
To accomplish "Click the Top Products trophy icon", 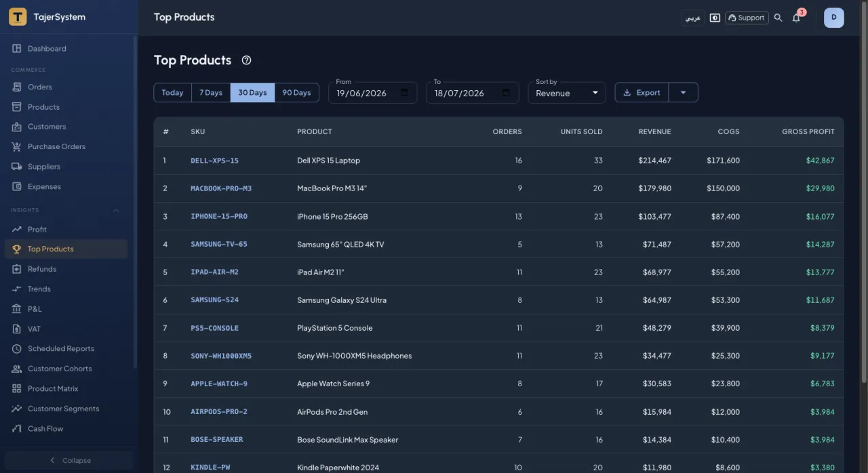I will tap(16, 249).
